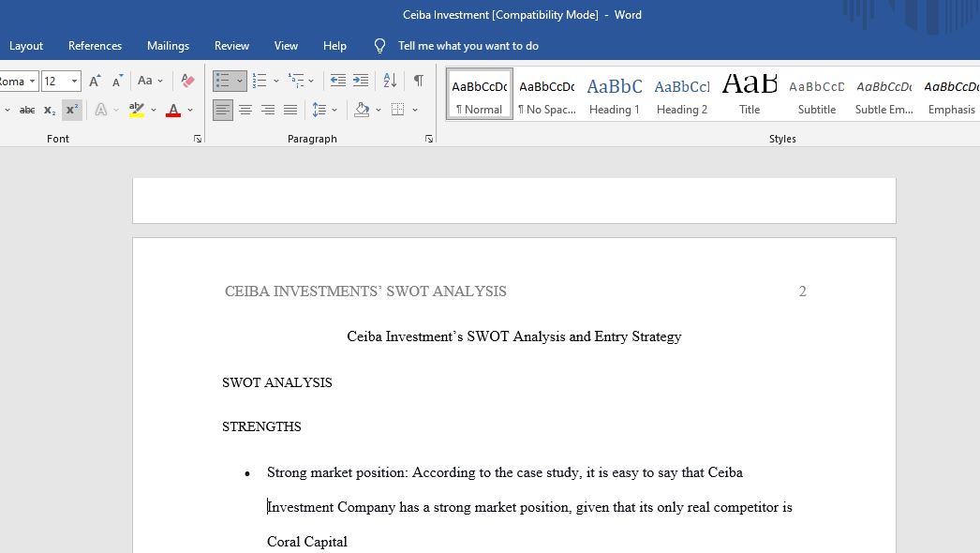Open the Layout ribbon tab
The width and height of the screenshot is (980, 553).
(x=25, y=46)
